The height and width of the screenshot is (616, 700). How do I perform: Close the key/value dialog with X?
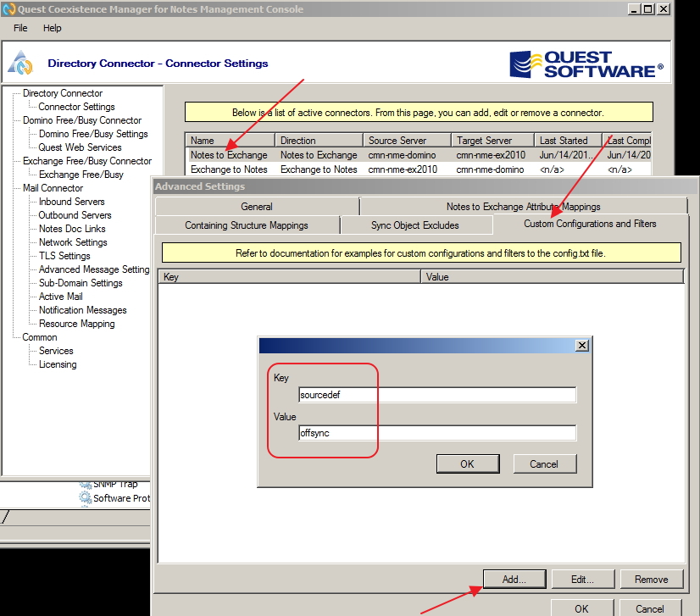[582, 346]
